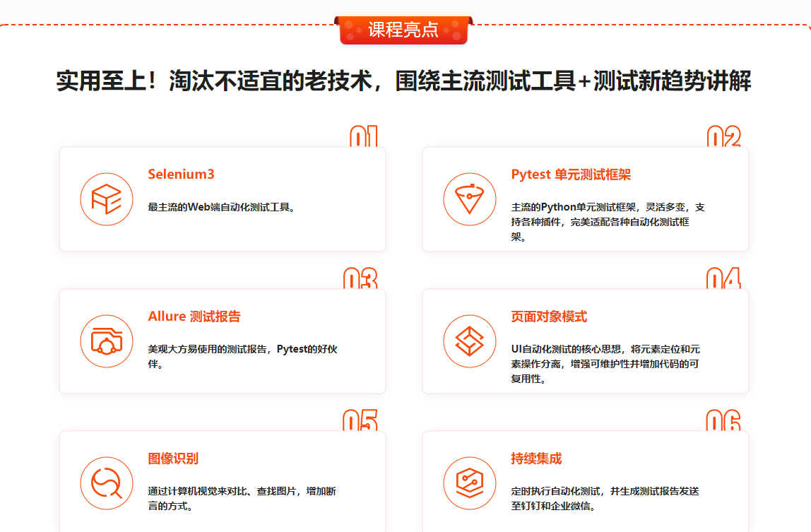Click the 课程亮点 red banner badge
811x532 pixels.
[x=403, y=29]
